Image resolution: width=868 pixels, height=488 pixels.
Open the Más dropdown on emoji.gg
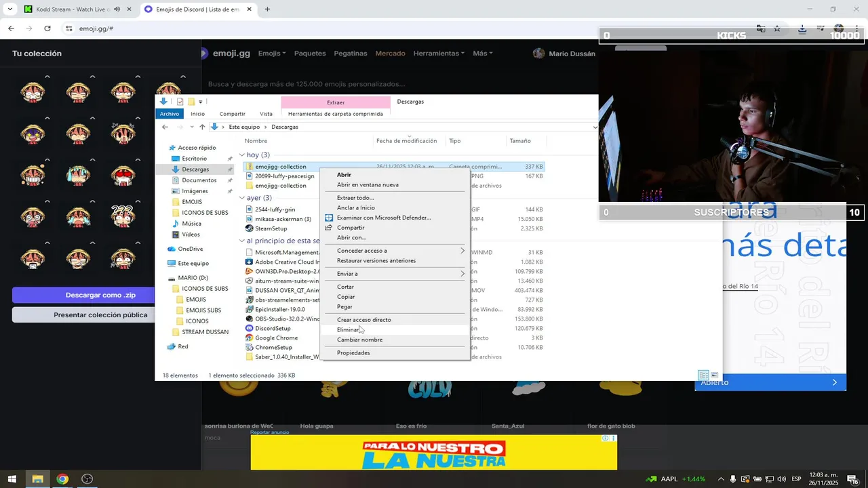pos(483,54)
